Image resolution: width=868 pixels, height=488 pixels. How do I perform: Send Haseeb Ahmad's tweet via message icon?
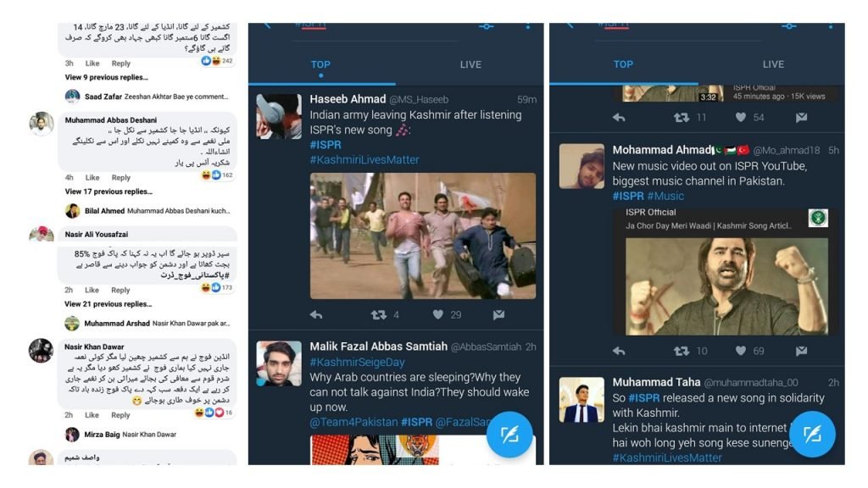click(498, 315)
